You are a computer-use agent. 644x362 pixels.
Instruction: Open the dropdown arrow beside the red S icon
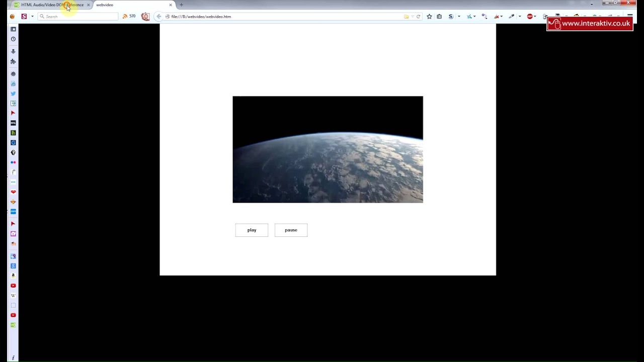(x=32, y=17)
